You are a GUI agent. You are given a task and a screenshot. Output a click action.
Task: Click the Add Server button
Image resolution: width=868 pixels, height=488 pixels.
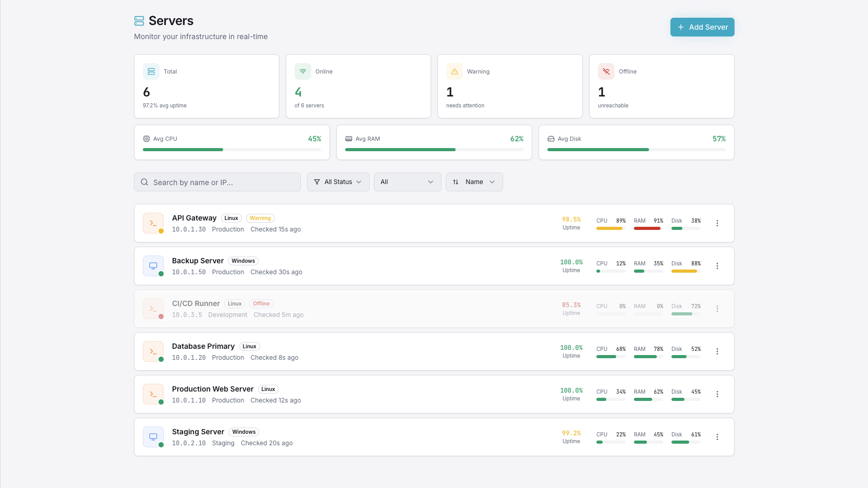point(702,27)
